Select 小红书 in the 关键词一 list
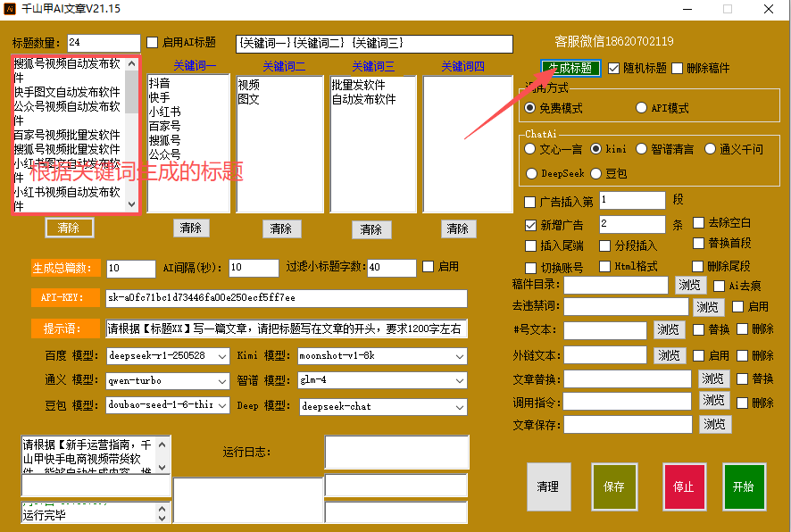This screenshot has width=791, height=532. [x=164, y=112]
